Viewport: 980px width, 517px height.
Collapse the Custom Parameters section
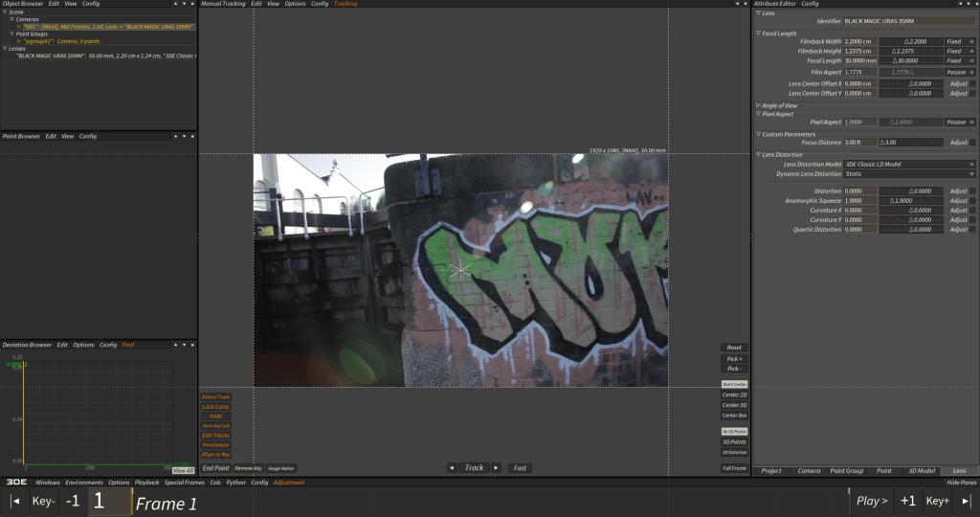click(x=758, y=134)
